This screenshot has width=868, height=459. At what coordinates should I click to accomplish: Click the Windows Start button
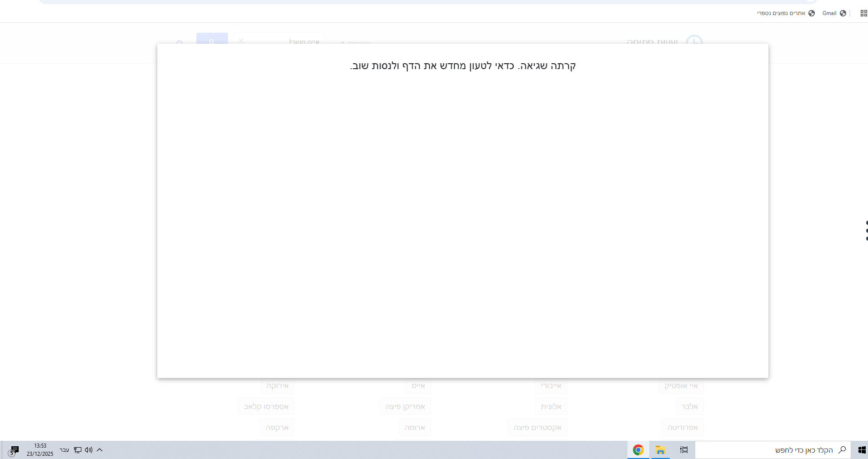click(861, 450)
